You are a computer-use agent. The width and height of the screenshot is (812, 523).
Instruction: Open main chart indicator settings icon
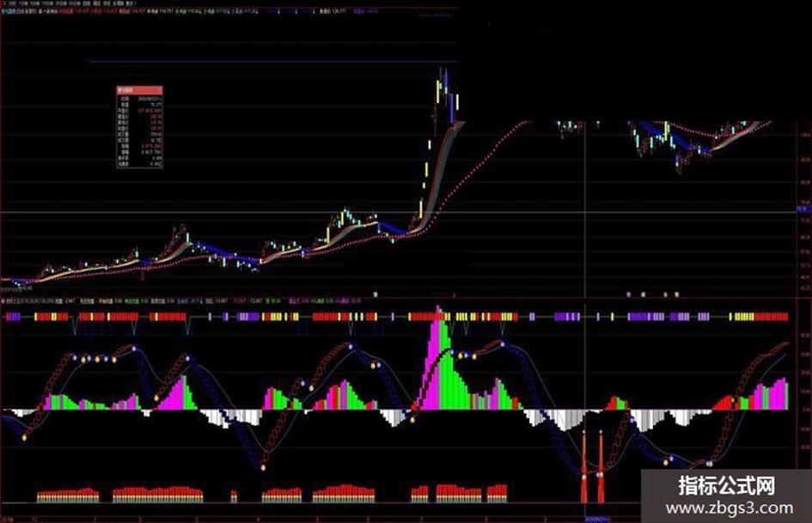pos(40,10)
